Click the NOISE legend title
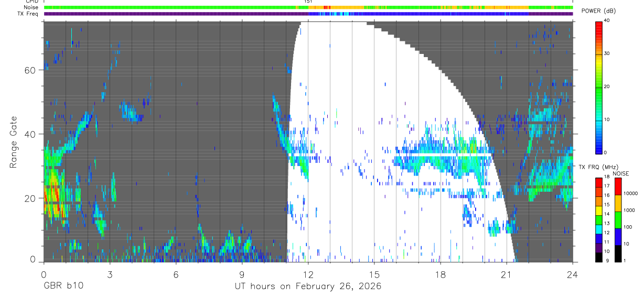The image size is (644, 297). coord(621,173)
